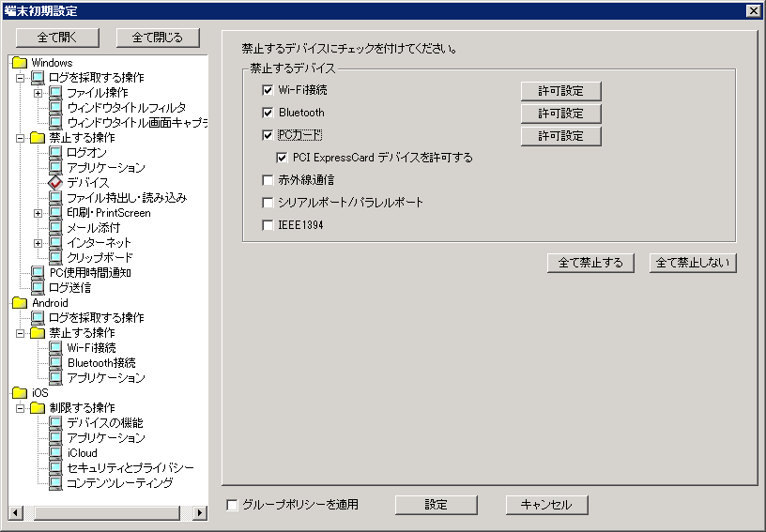766x532 pixels.
Task: Check the シリアルポート/パラレルポート checkbox
Action: coord(268,203)
